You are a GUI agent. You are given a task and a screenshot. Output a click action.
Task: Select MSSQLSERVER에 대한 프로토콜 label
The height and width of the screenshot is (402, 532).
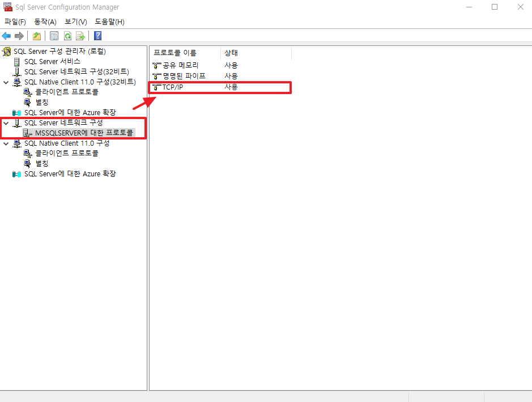click(x=84, y=133)
